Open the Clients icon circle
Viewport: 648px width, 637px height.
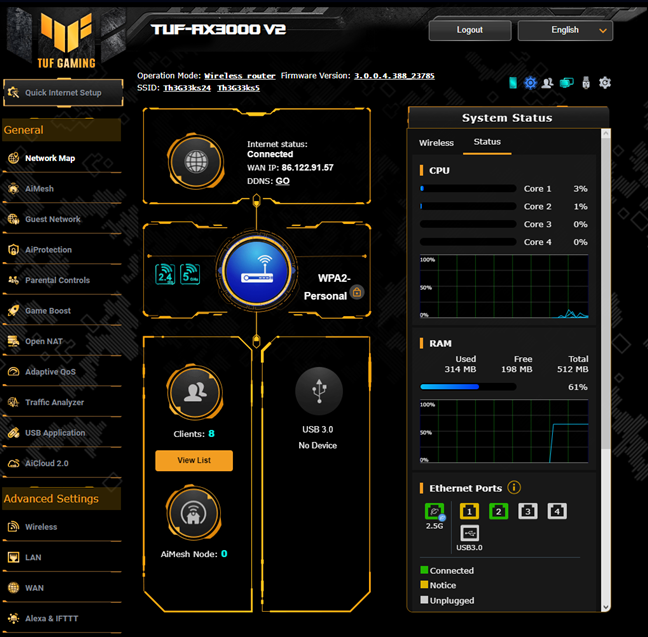pos(195,392)
